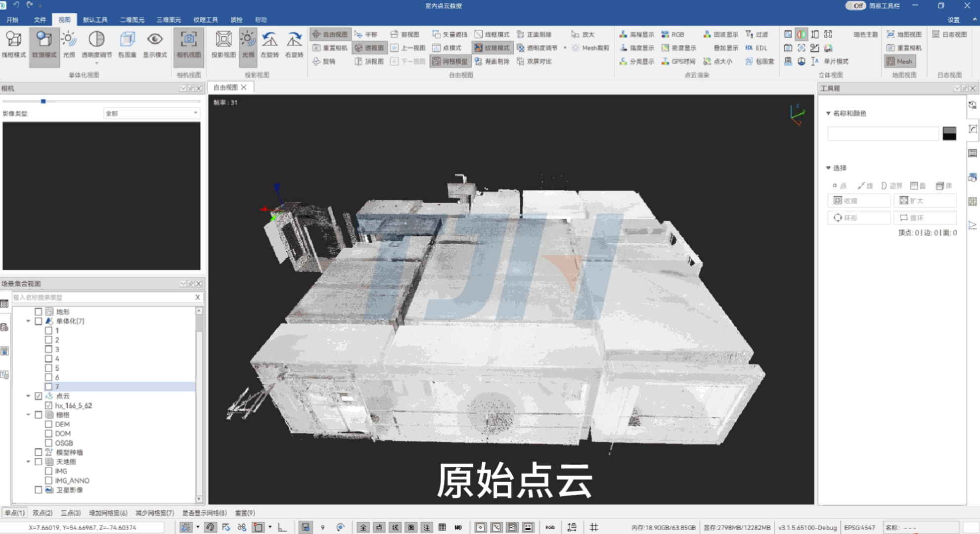Image resolution: width=980 pixels, height=534 pixels.
Task: Enable the DEM layer checkbox
Action: point(48,424)
